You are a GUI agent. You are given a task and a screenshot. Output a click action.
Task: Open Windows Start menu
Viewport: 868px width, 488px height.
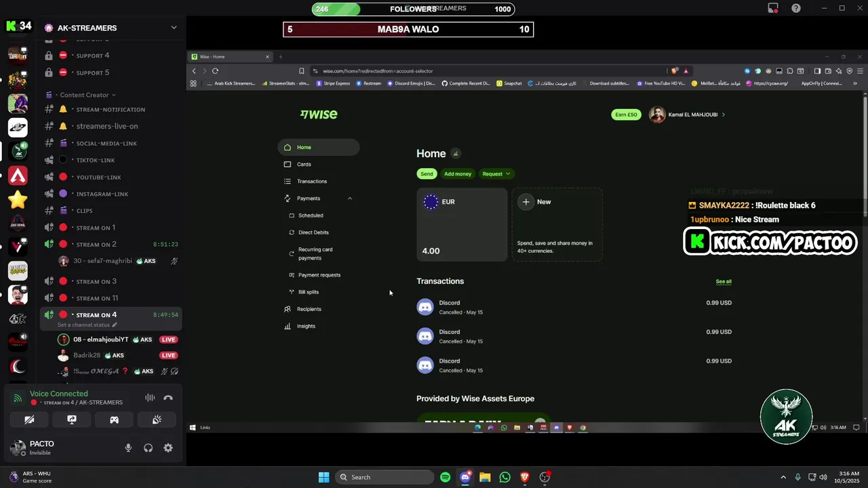point(323,477)
